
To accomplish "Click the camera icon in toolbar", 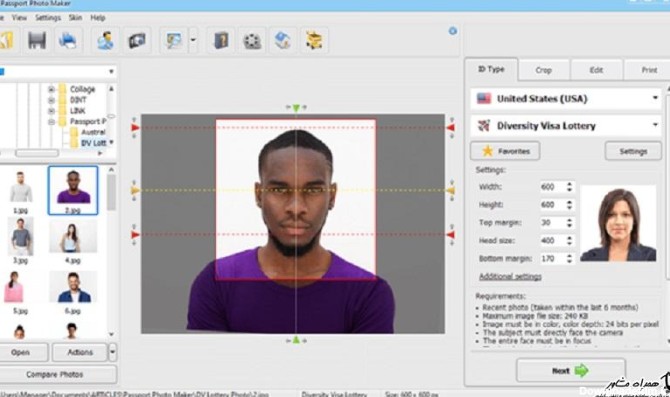I will click(x=137, y=41).
